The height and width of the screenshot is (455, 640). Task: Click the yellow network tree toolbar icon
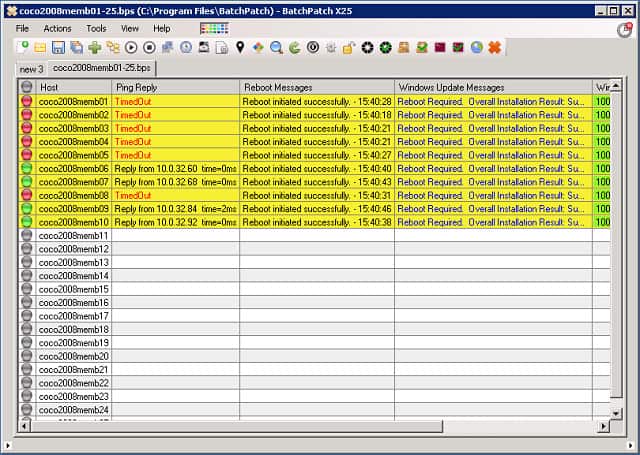113,48
